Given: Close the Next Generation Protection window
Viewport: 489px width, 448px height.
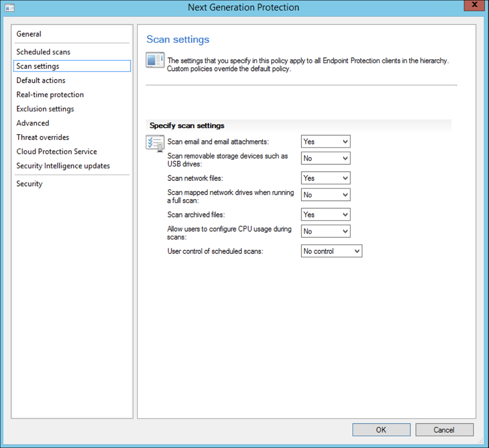Looking at the screenshot, I should (474, 5).
